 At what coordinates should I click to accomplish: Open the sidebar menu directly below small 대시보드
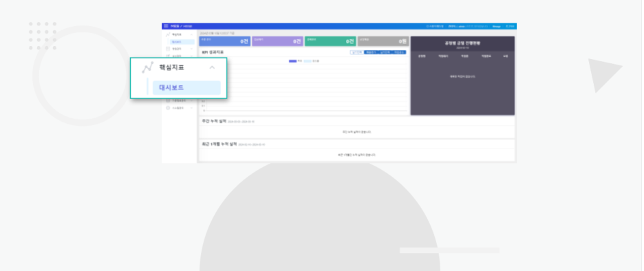[x=180, y=49]
